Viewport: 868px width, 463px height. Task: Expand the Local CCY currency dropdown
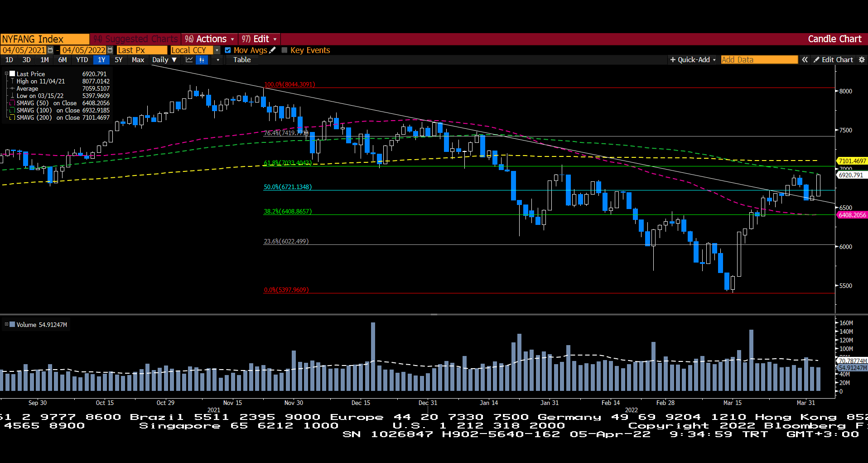coord(217,50)
